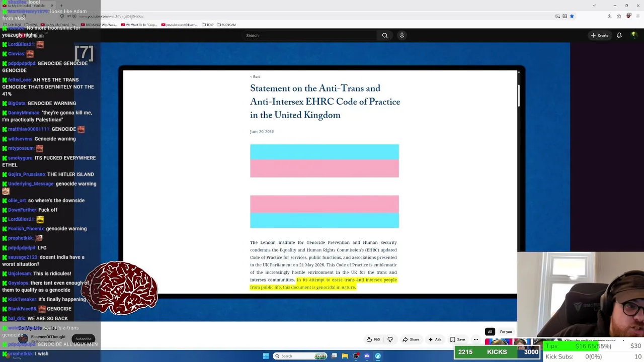
Task: Open a new browser tab
Action: tap(61, 6)
